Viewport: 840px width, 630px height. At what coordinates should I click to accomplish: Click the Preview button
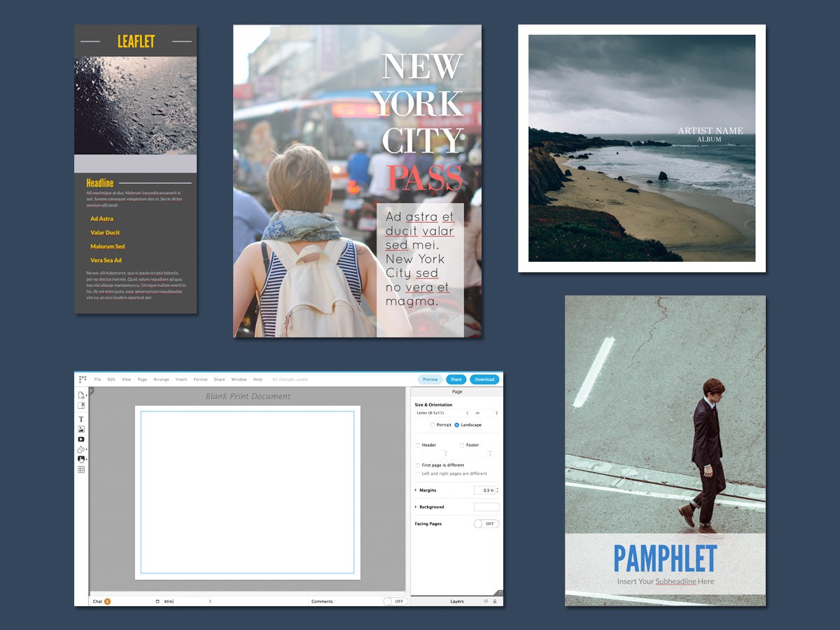(x=430, y=379)
